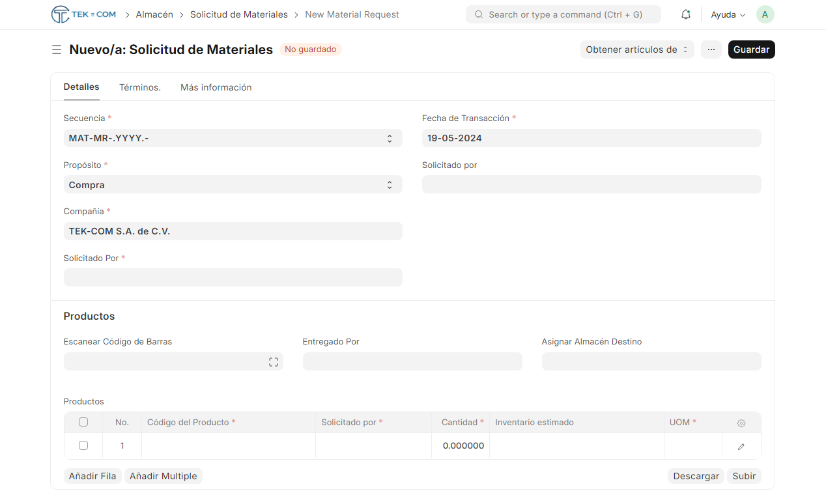Open the notifications bell
The image size is (826, 504).
pos(685,14)
